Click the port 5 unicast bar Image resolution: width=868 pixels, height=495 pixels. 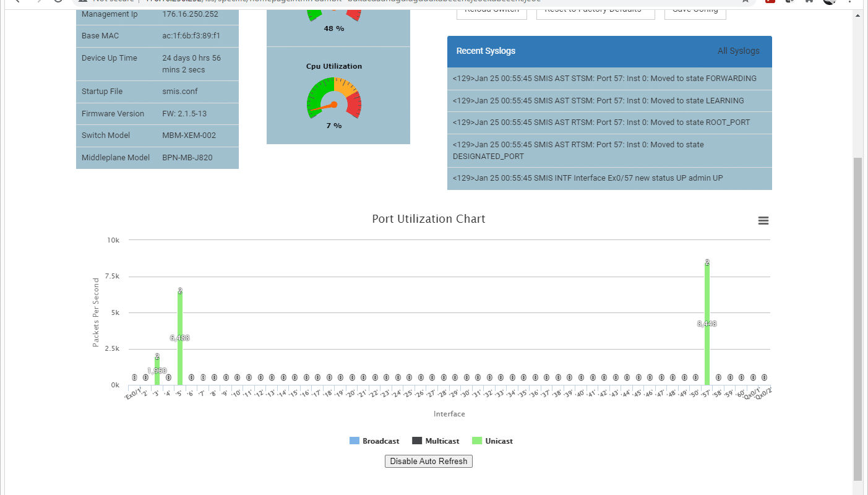pyautogui.click(x=180, y=338)
